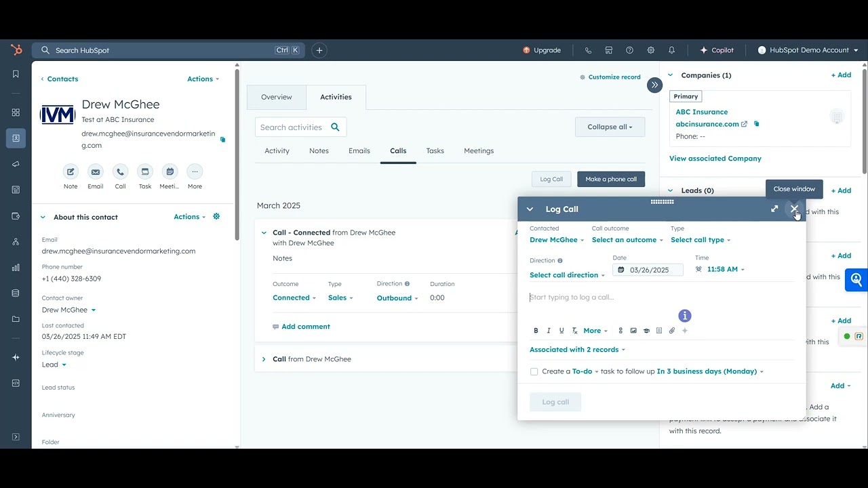Screen dimensions: 868x488
Task: Open the 11:58 AM time dropdown
Action: pyautogui.click(x=726, y=269)
